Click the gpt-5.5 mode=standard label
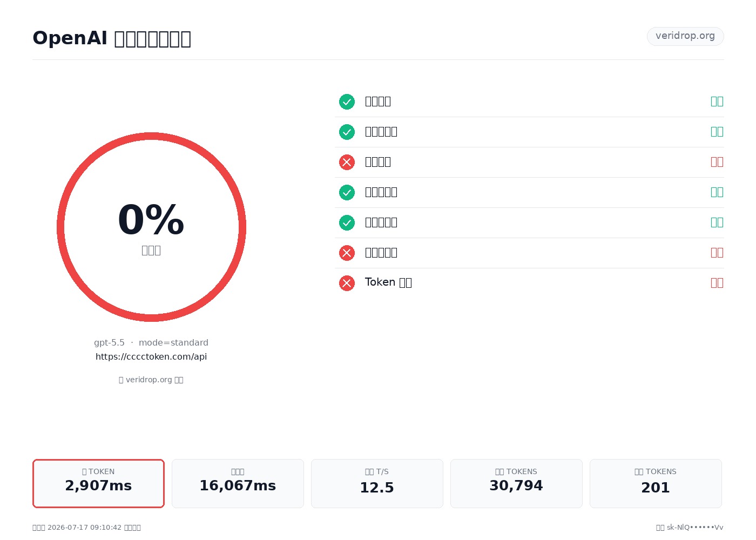756x540 pixels. [151, 342]
